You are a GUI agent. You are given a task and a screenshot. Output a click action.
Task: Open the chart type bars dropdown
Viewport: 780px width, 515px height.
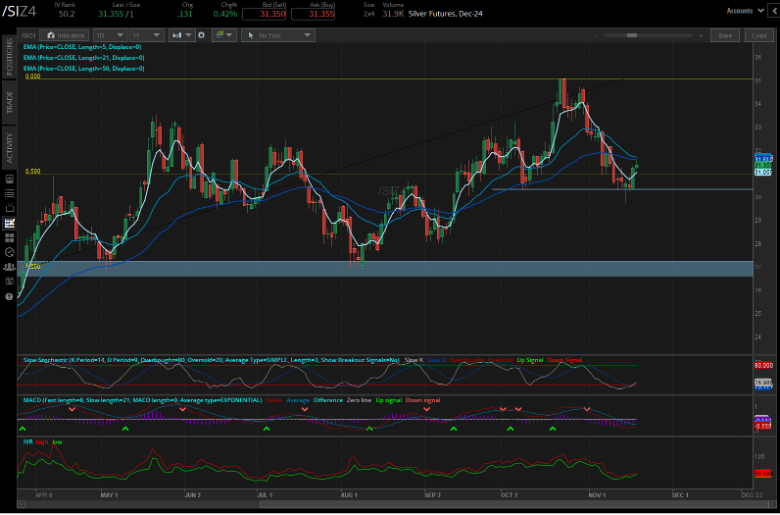181,35
